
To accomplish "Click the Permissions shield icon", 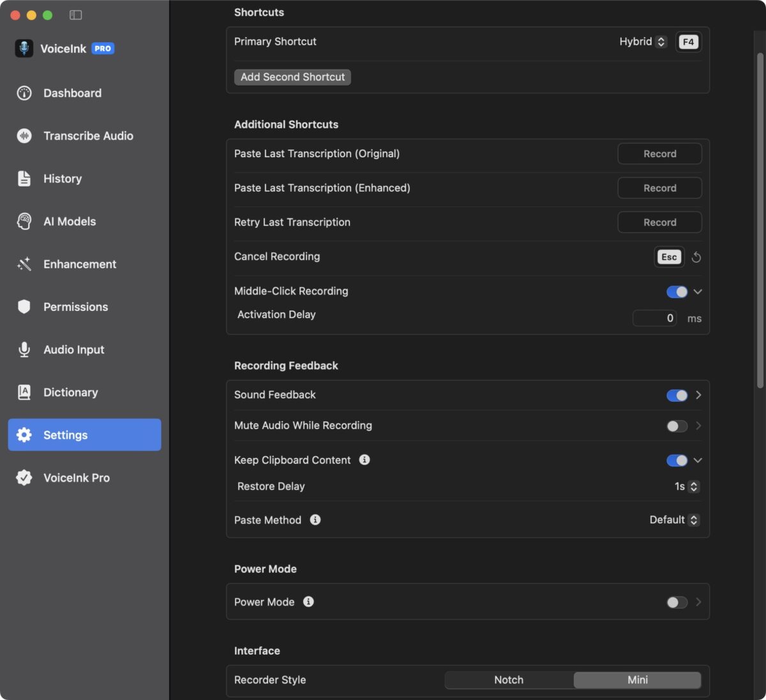I will tap(24, 307).
